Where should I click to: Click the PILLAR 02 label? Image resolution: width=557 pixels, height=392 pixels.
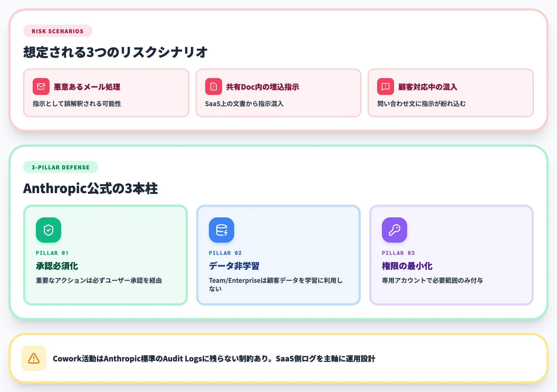225,253
